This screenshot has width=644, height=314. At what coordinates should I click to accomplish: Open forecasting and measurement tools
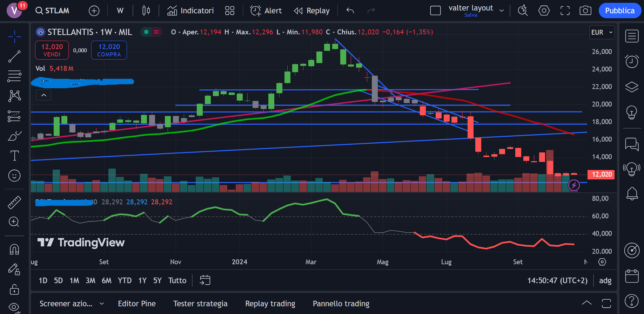click(14, 116)
